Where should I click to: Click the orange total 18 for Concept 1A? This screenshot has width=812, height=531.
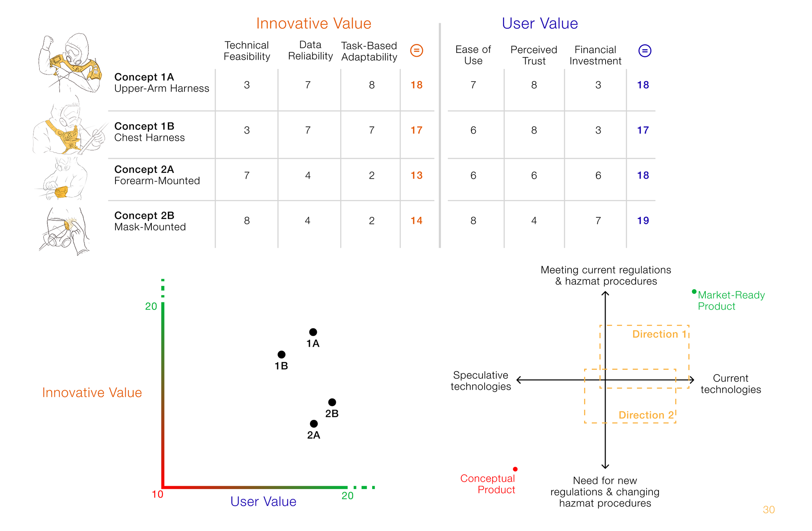tap(417, 85)
